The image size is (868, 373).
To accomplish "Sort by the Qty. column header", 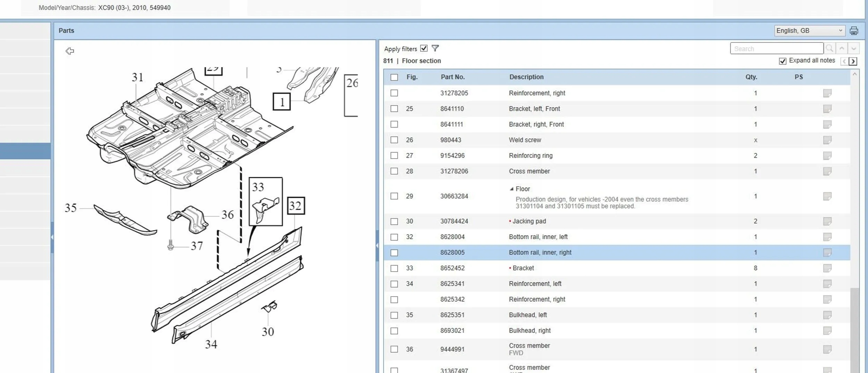I will point(751,77).
